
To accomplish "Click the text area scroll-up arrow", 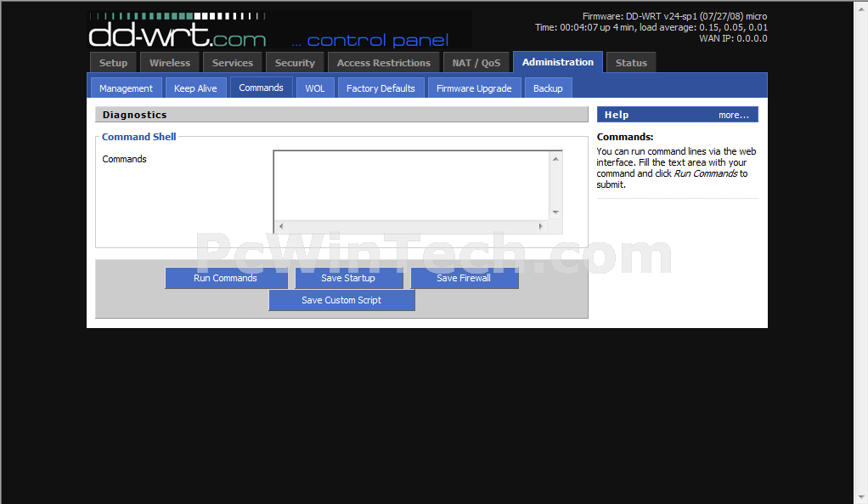I will click(x=555, y=159).
